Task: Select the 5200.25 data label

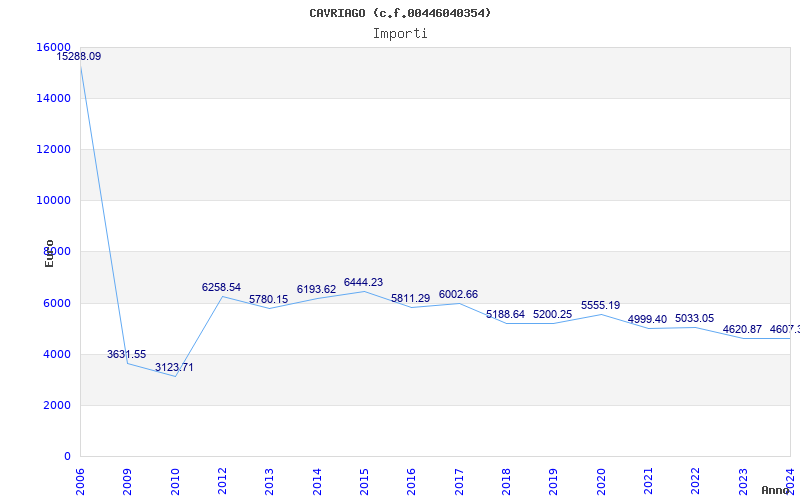Action: tap(553, 314)
